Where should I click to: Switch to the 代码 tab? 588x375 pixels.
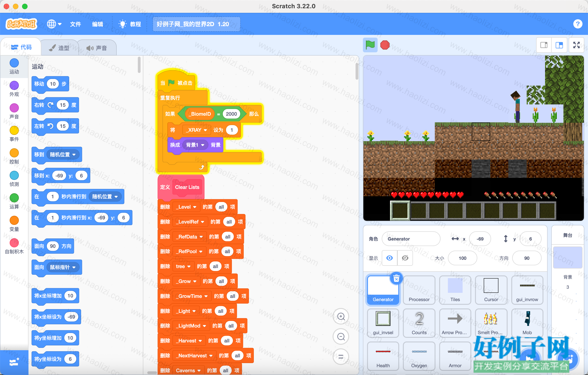21,47
